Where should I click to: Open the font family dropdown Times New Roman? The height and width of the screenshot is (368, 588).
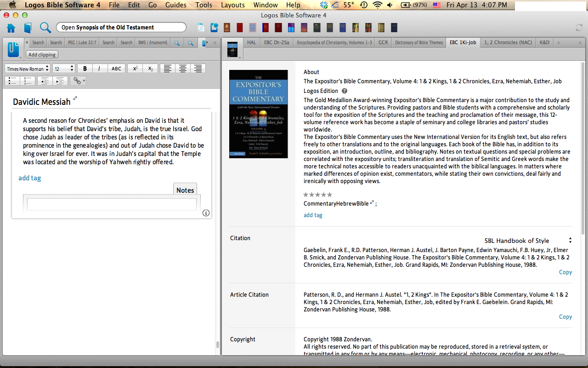tap(27, 69)
